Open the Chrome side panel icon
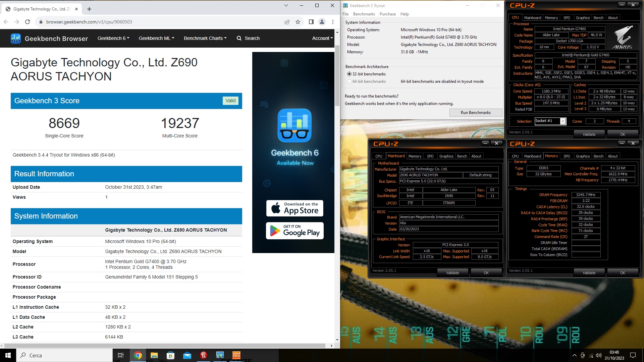Image resolution: width=644 pixels, height=362 pixels. 311,22
